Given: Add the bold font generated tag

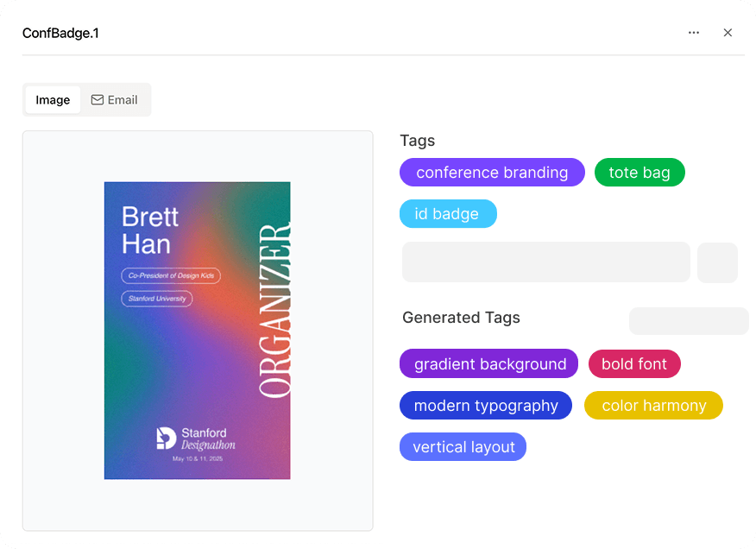Looking at the screenshot, I should [x=634, y=363].
